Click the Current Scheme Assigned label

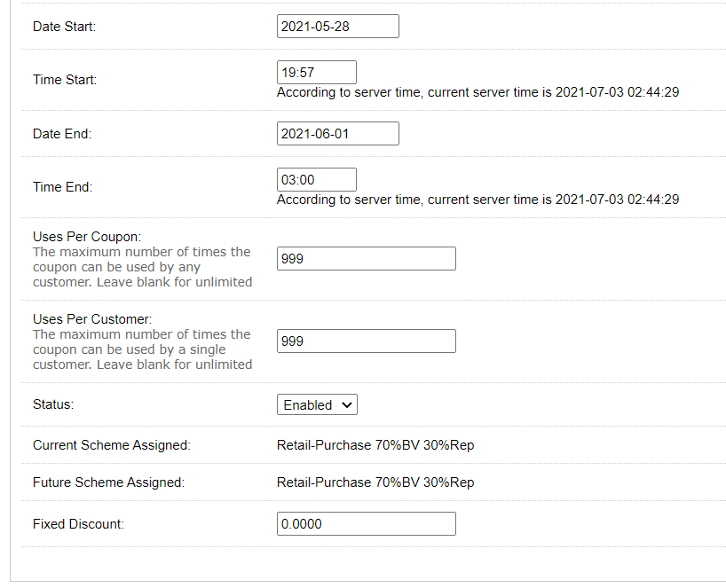(112, 445)
